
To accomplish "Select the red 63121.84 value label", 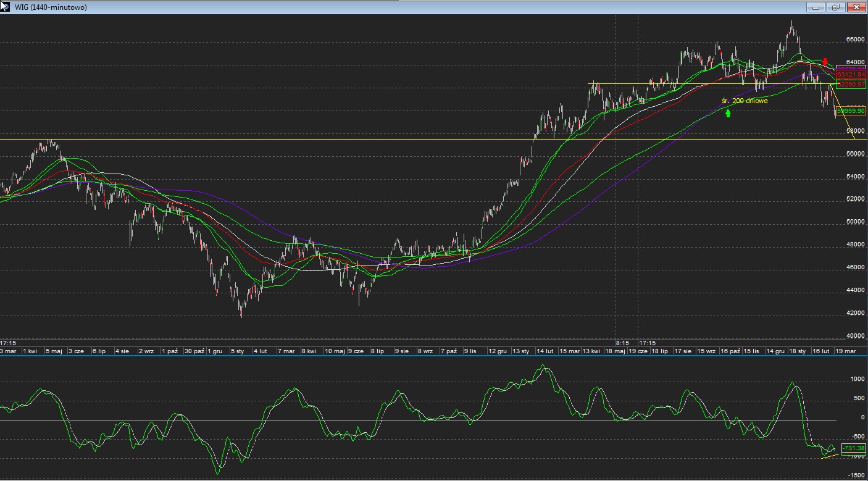I will pyautogui.click(x=851, y=75).
